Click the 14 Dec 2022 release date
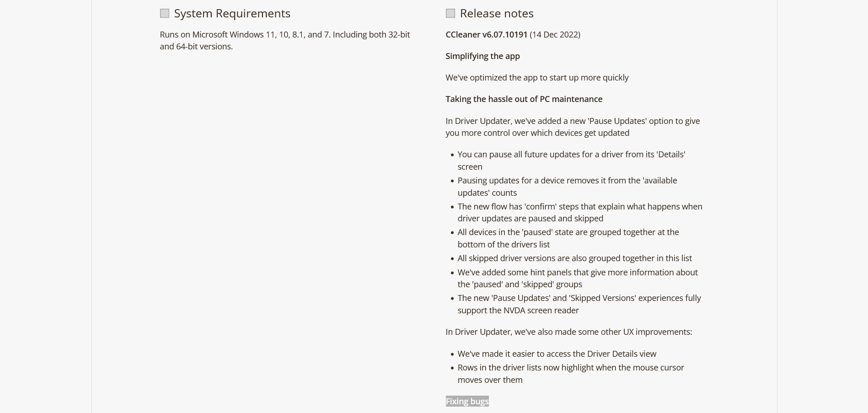 (555, 34)
